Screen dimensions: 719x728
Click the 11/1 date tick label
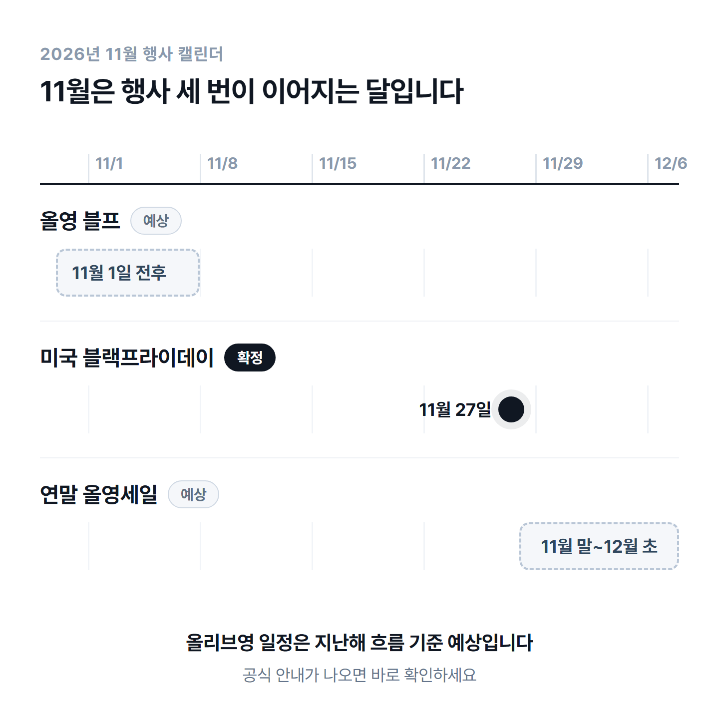[x=109, y=163]
